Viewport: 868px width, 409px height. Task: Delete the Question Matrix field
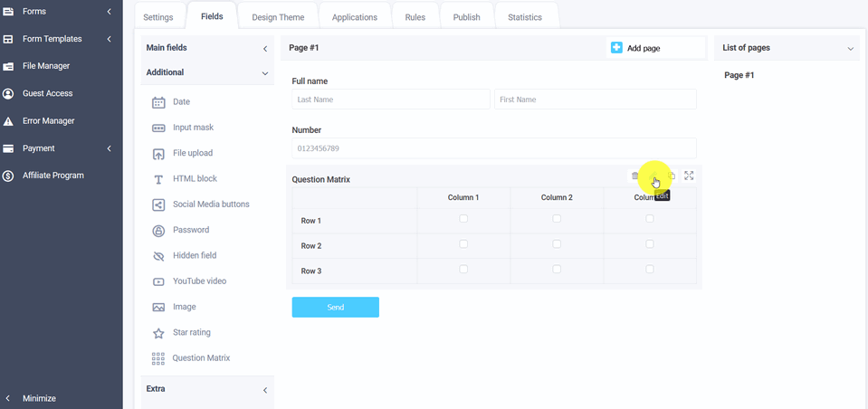(635, 176)
